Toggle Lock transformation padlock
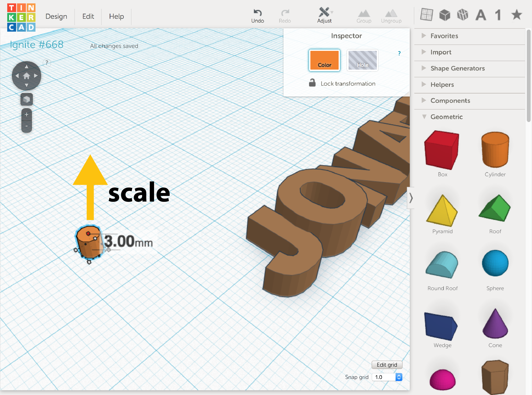 (312, 83)
